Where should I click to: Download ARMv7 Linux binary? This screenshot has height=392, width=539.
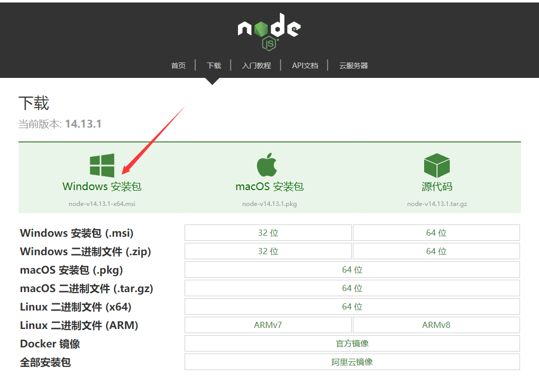[x=268, y=325]
